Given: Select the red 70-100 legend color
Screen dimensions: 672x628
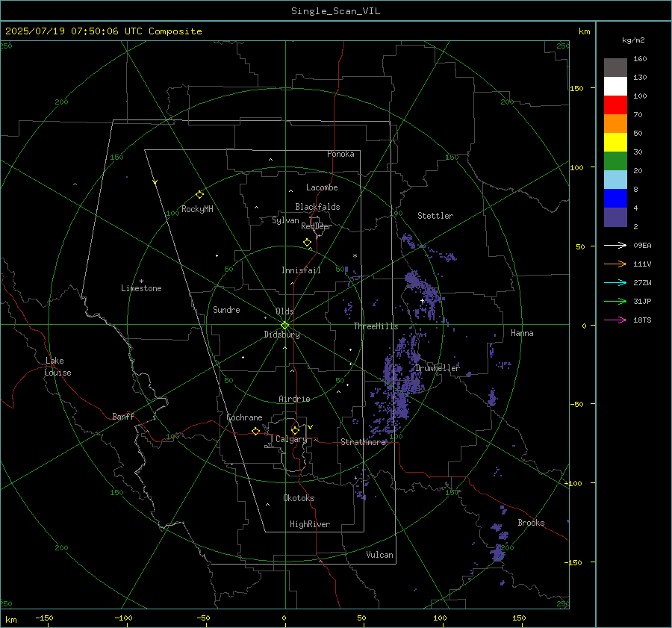Looking at the screenshot, I should pyautogui.click(x=615, y=105).
